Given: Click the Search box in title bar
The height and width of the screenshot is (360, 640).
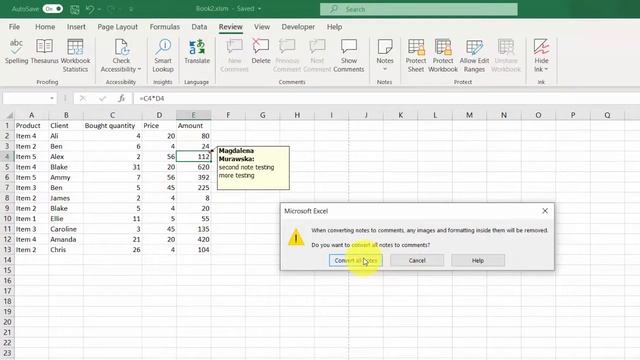Looking at the screenshot, I should pyautogui.click(x=419, y=9).
